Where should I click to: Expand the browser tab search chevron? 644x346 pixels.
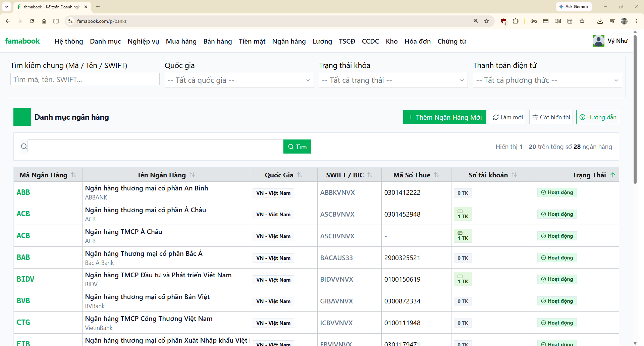pos(7,7)
